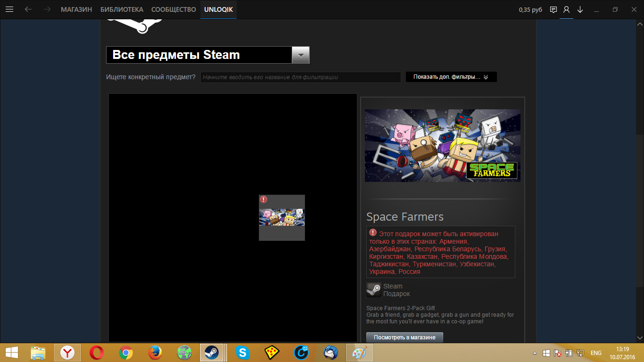Screen dimensions: 644x362
Task: Open Thunderbird from taskbar
Action: click(x=330, y=353)
